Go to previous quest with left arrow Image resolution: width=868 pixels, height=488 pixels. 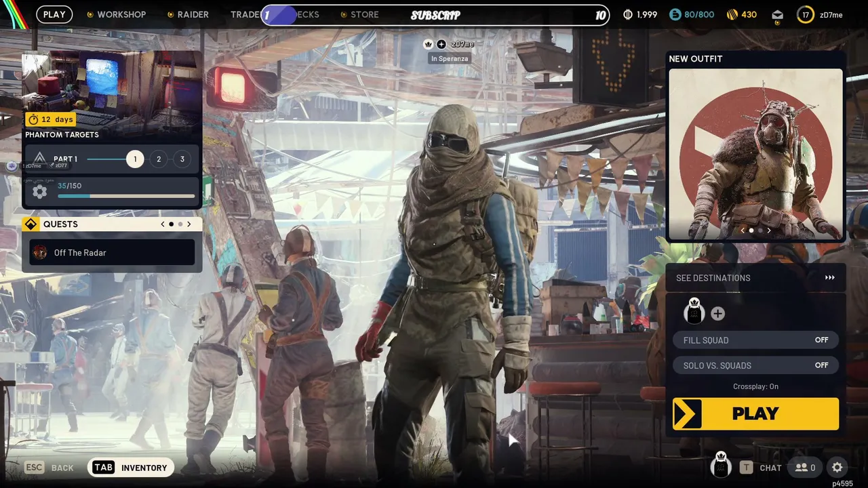click(x=163, y=224)
